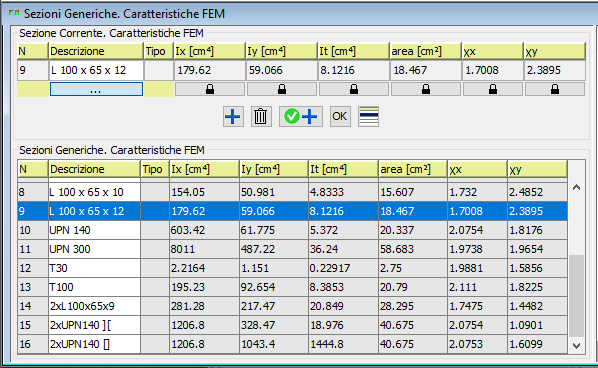Select row 'T30'

pyautogui.click(x=292, y=268)
